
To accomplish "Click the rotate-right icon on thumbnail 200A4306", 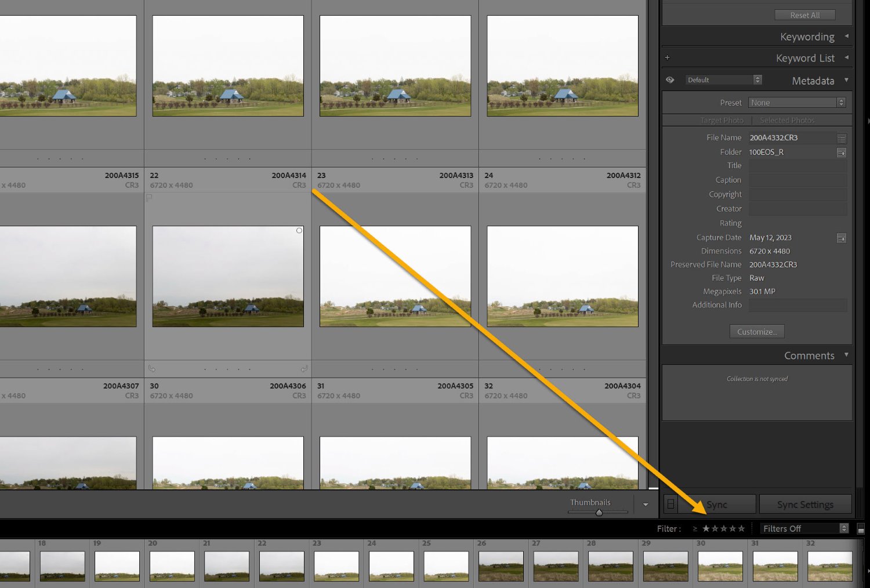I will 304,368.
